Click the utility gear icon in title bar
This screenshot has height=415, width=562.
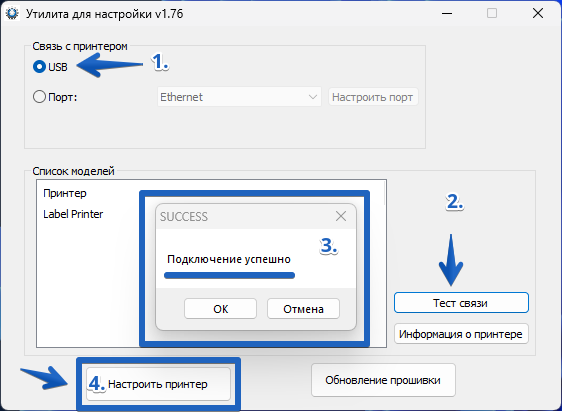(12, 14)
